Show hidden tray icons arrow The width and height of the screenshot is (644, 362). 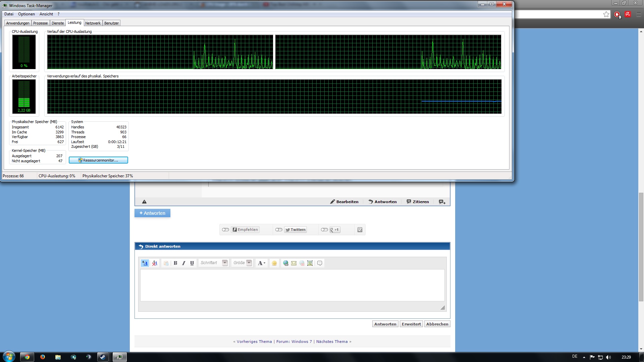584,357
